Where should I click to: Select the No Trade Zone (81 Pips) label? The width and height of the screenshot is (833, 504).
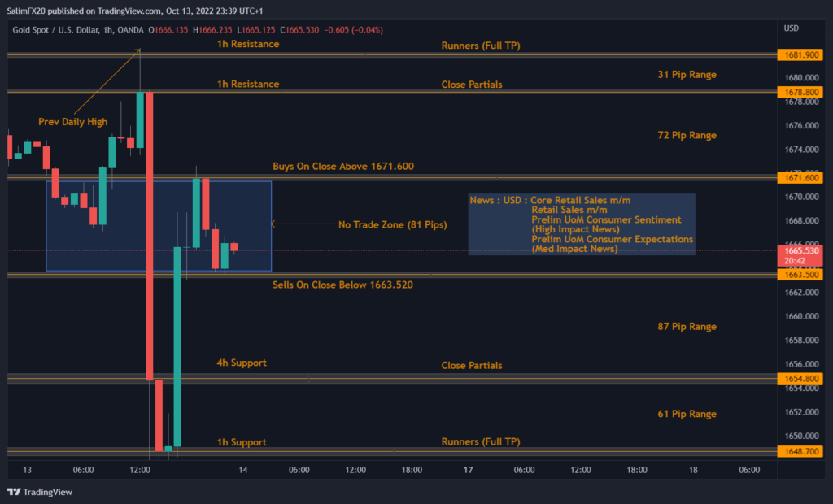pos(393,225)
